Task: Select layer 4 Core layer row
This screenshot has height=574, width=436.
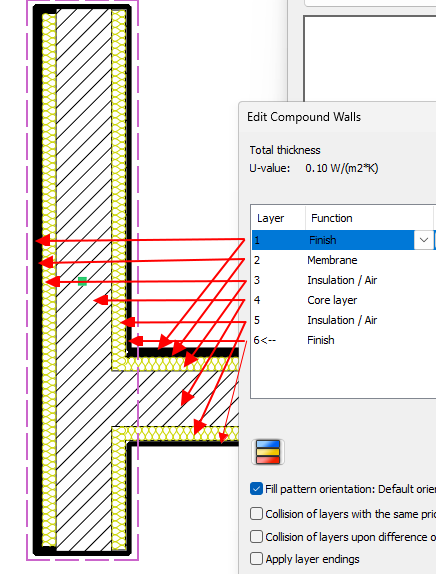Action: tap(344, 300)
